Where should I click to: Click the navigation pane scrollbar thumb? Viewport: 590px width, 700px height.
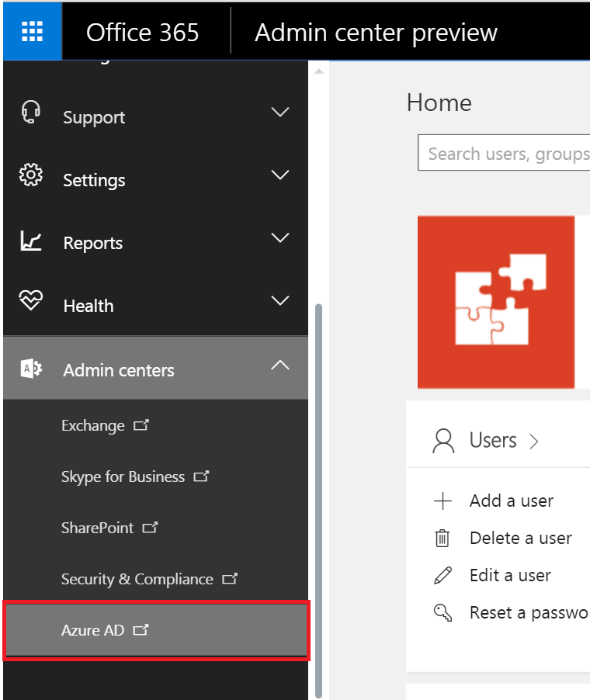coord(318,500)
